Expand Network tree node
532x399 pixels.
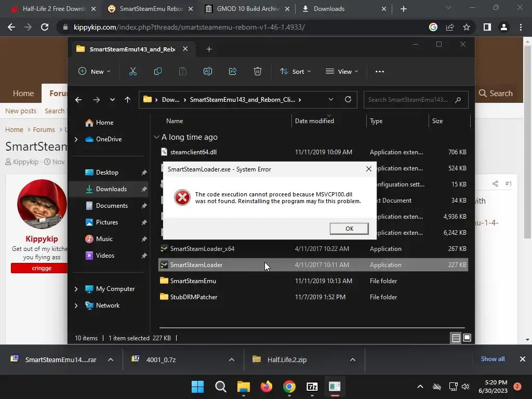pos(76,305)
